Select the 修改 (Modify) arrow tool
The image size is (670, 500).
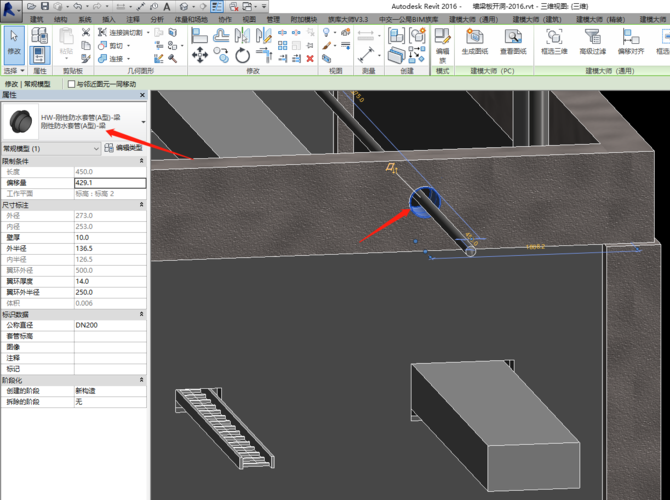click(14, 40)
